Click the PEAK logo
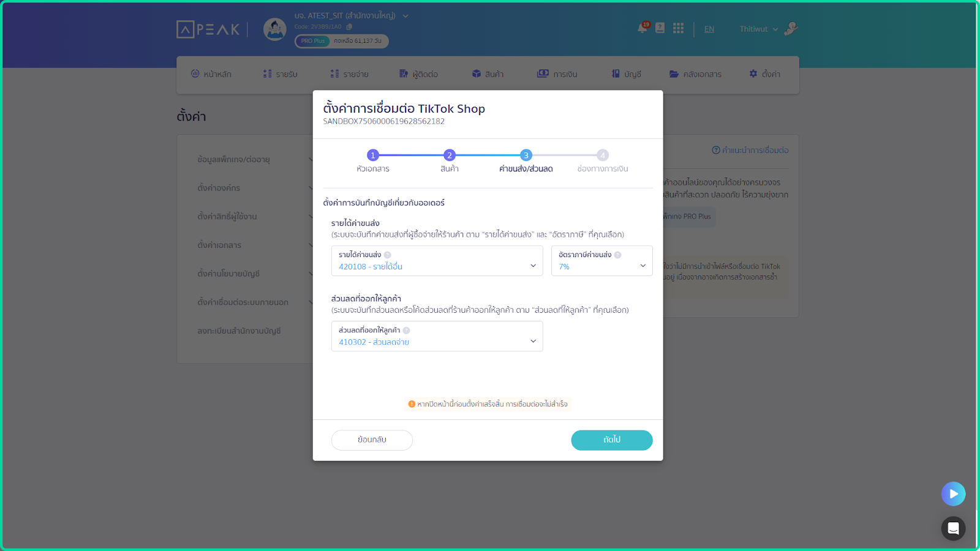 coord(208,29)
